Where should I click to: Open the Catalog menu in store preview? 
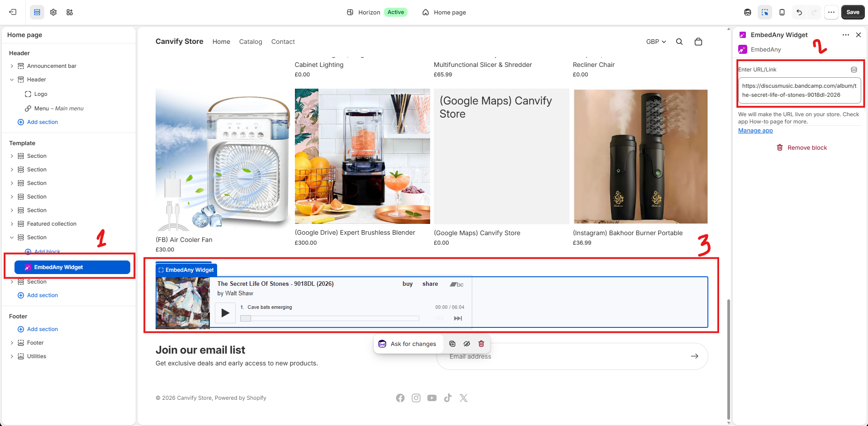coord(251,42)
